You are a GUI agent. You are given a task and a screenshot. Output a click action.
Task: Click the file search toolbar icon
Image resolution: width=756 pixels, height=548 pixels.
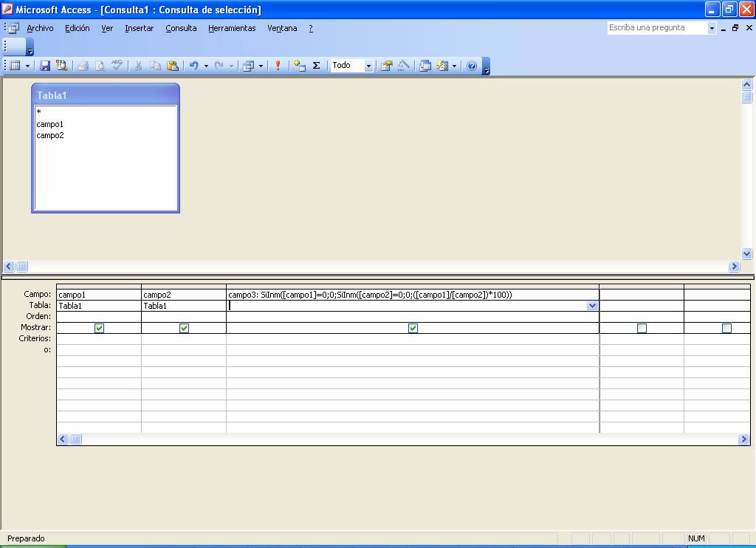coord(62,66)
